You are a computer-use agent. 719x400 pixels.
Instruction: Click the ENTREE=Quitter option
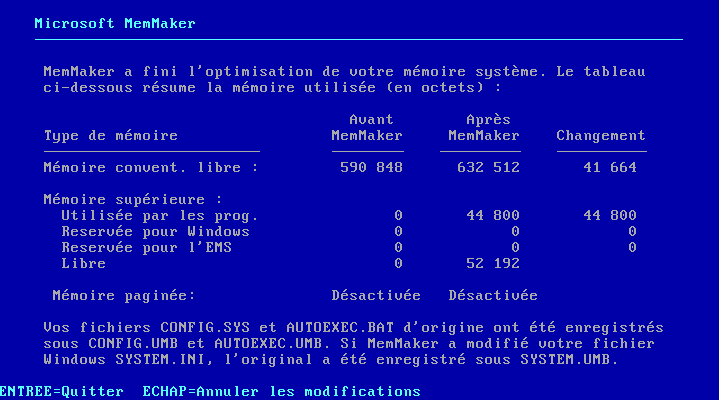(x=62, y=391)
